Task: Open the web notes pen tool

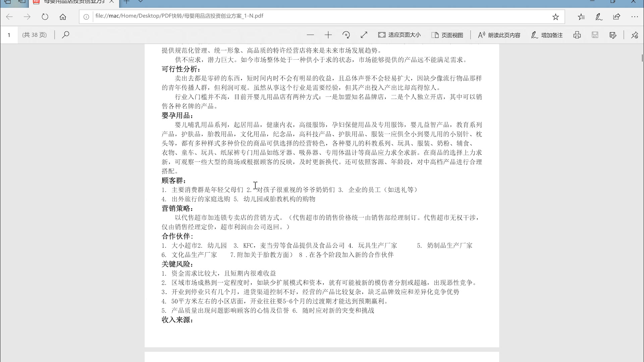Action: [599, 17]
